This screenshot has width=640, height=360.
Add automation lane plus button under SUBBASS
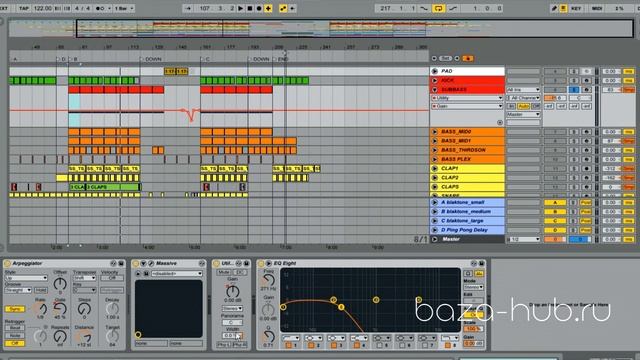pyautogui.click(x=500, y=122)
